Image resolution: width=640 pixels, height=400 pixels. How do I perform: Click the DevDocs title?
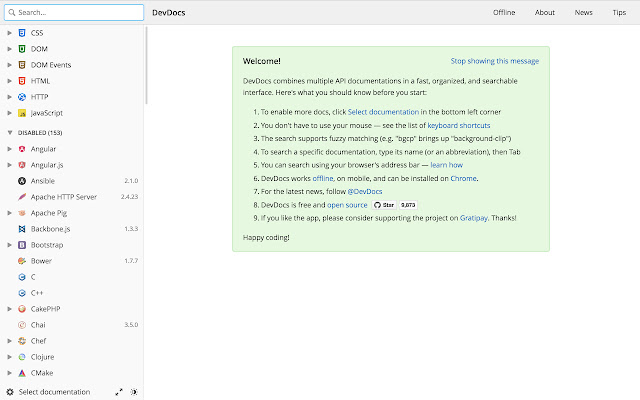169,13
